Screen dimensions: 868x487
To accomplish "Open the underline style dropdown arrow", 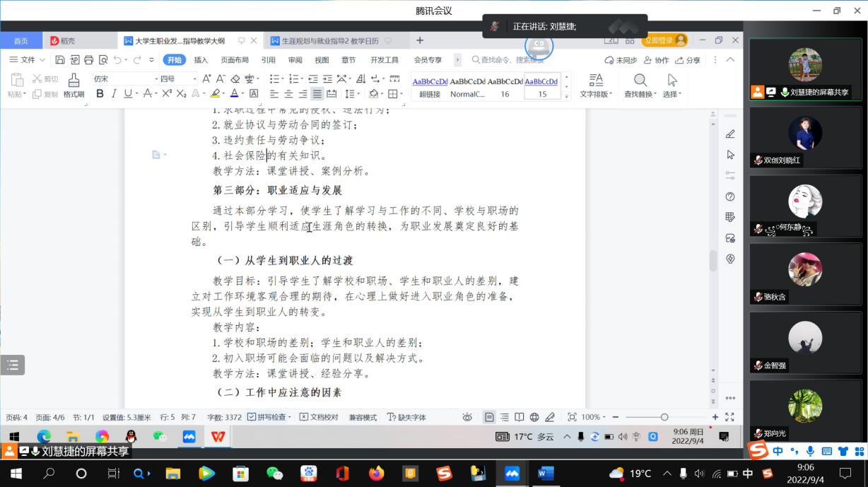I will [136, 93].
